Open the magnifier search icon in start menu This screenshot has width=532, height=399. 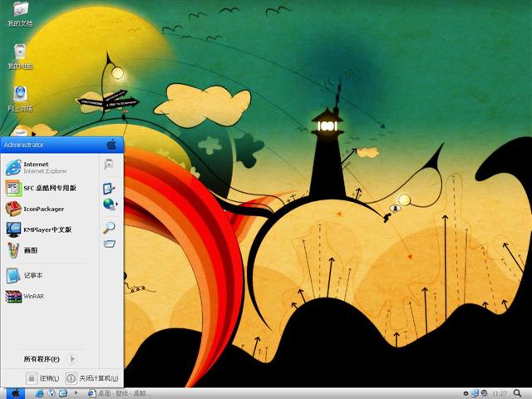point(109,228)
